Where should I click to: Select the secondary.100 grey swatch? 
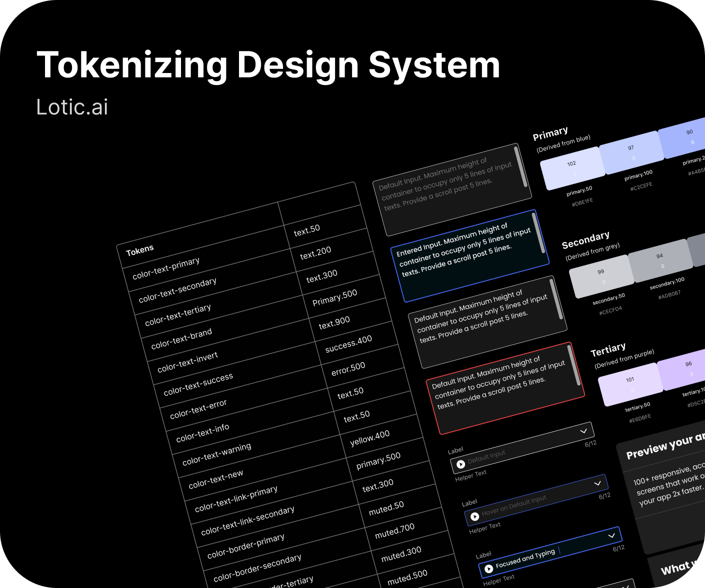click(661, 260)
